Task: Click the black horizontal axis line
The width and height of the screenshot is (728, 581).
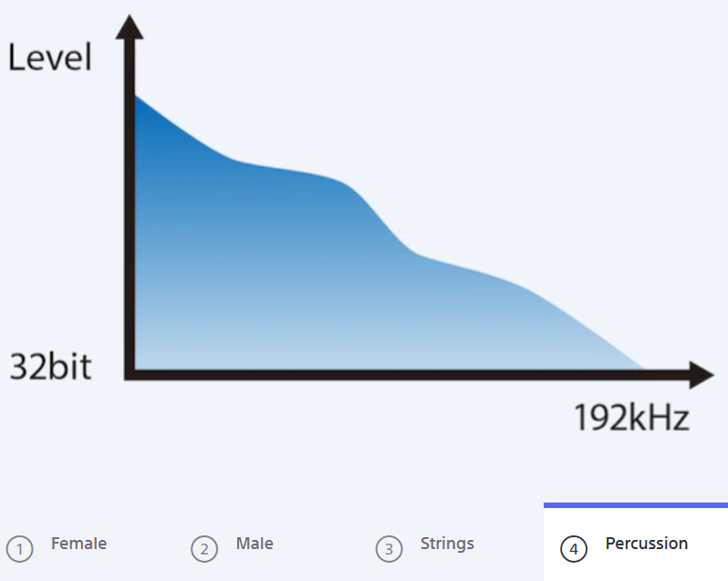Action: [409, 376]
